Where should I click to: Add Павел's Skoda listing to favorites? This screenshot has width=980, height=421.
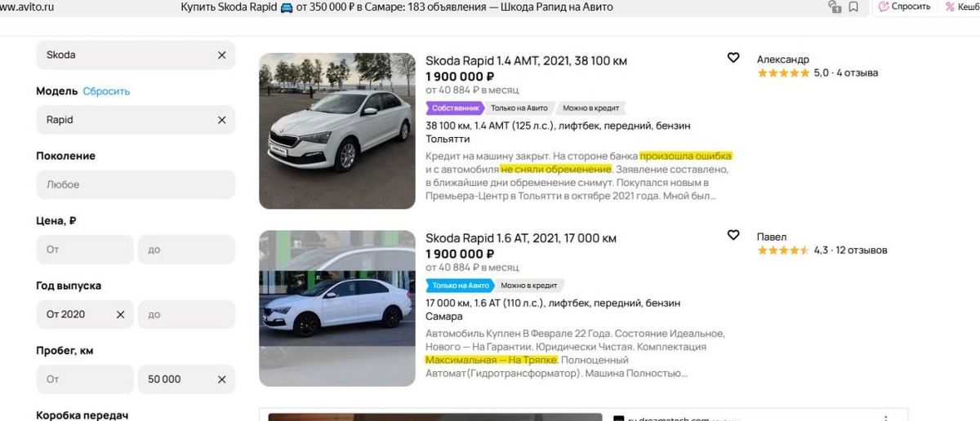(x=733, y=235)
